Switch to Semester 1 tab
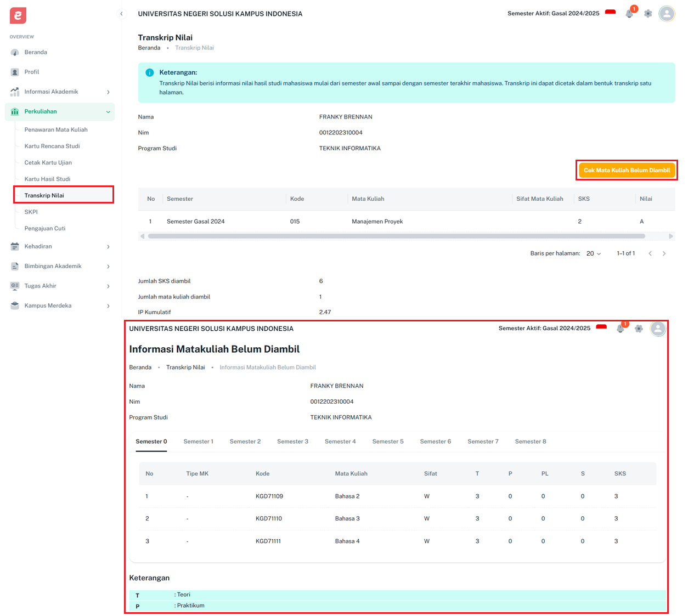This screenshot has width=688, height=616. tap(199, 442)
